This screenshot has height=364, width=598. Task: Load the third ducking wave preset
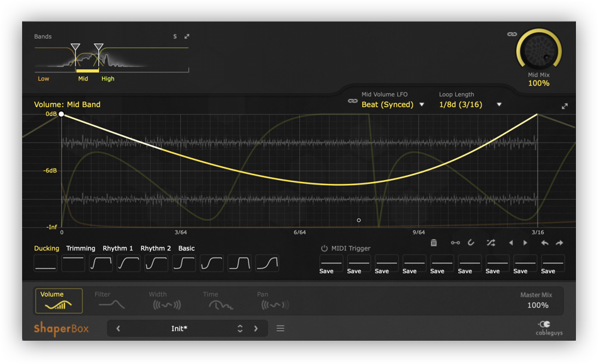pos(101,263)
